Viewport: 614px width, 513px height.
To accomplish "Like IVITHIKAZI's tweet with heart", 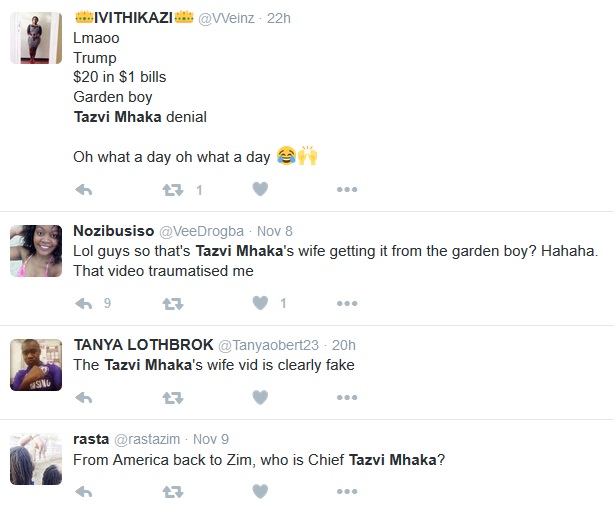I will pyautogui.click(x=260, y=189).
